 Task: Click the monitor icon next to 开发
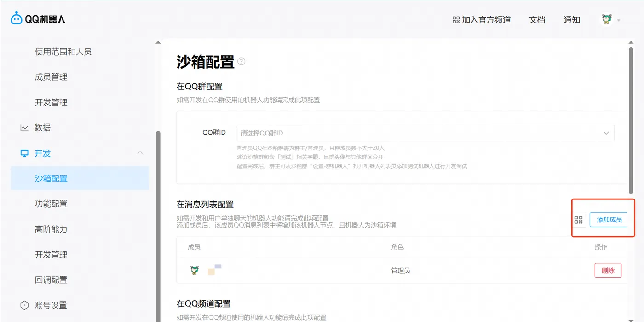coord(24,153)
